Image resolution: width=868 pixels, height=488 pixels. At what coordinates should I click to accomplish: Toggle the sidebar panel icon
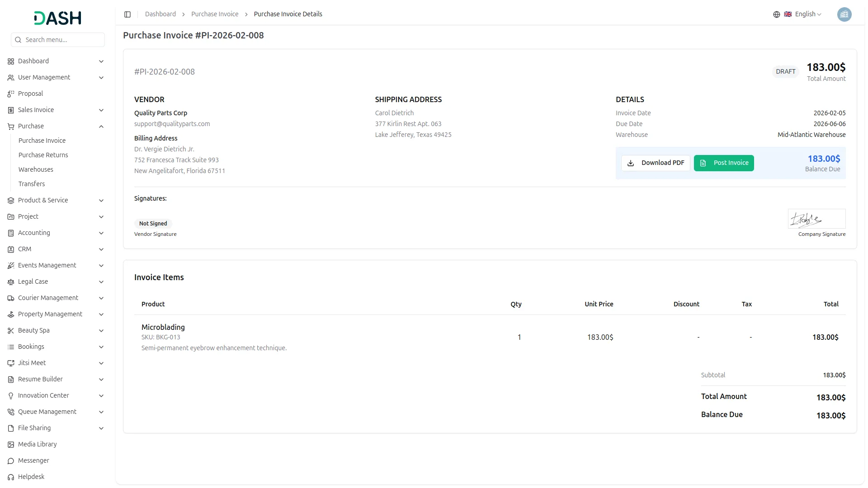pos(127,14)
